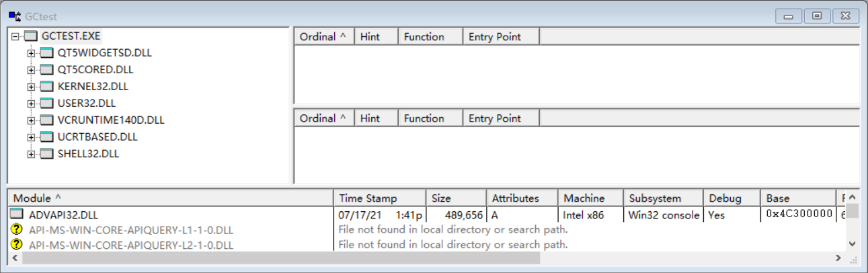Click the warning icon for API-MS-WIN-CORE-APIQUERY-L1-1-0.DLL
This screenshot has width=868, height=273.
click(17, 229)
